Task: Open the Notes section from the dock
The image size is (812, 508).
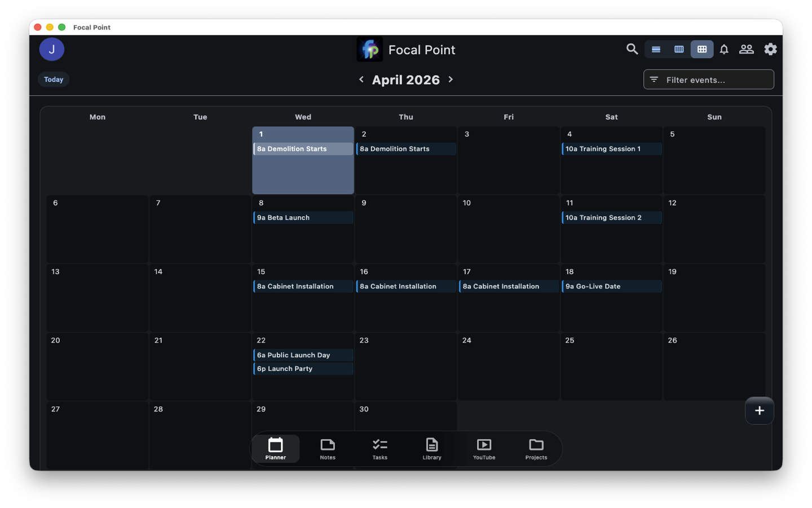Action: pyautogui.click(x=327, y=449)
